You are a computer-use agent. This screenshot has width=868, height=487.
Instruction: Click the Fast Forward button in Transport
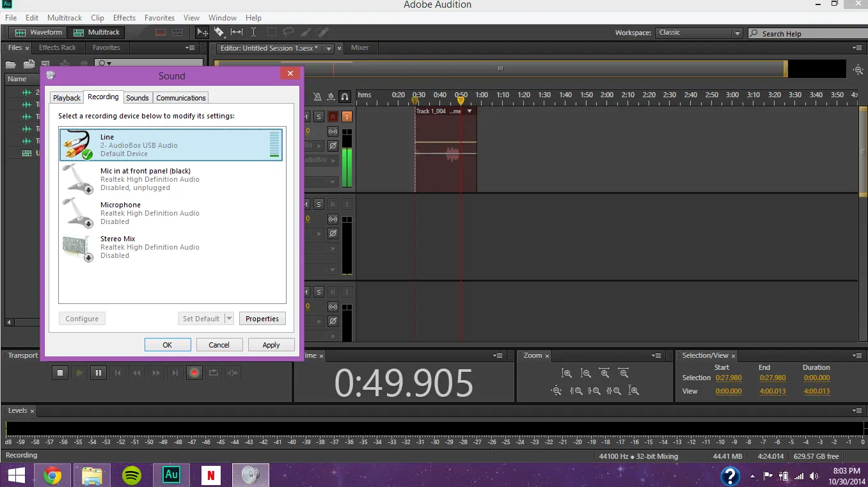[156, 372]
